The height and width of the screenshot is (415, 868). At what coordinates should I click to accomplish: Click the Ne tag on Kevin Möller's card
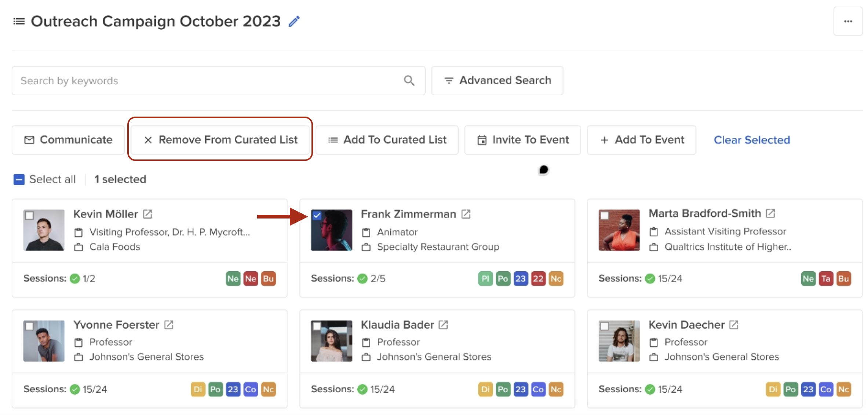pyautogui.click(x=233, y=278)
